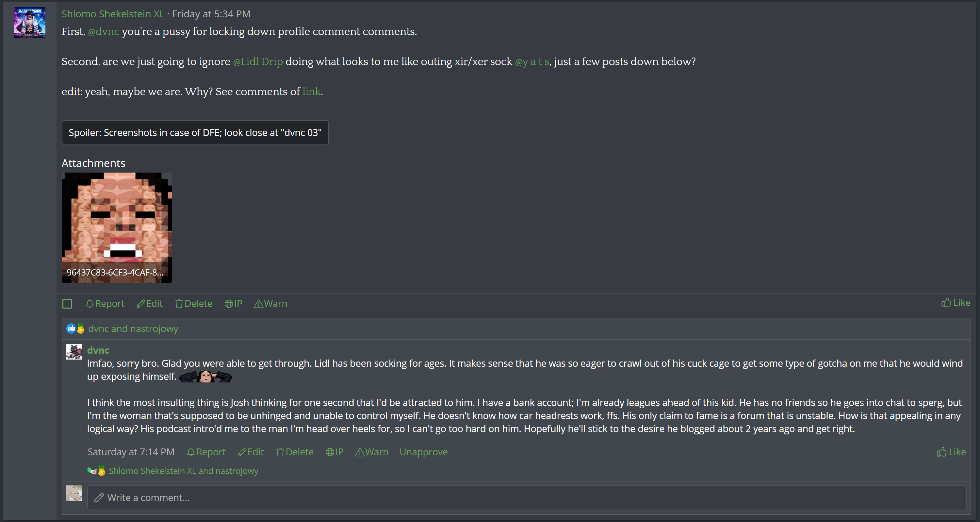
Task: Like dvnc's comment reply
Action: click(951, 452)
